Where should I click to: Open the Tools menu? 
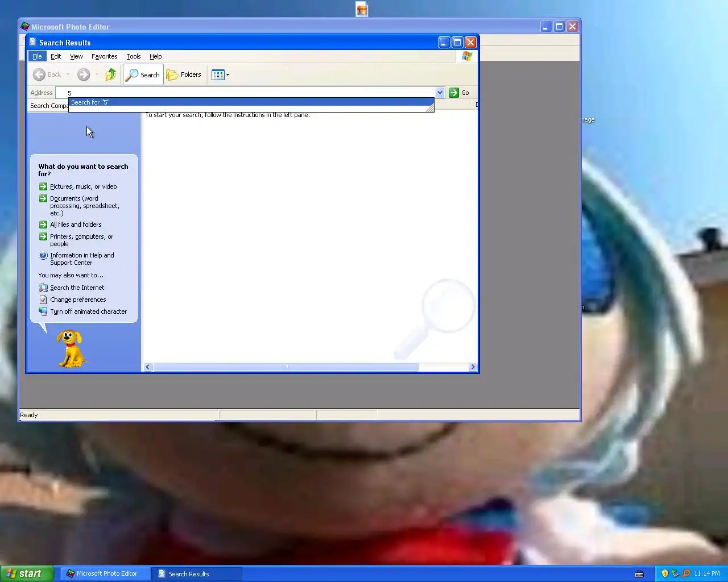pyautogui.click(x=134, y=56)
